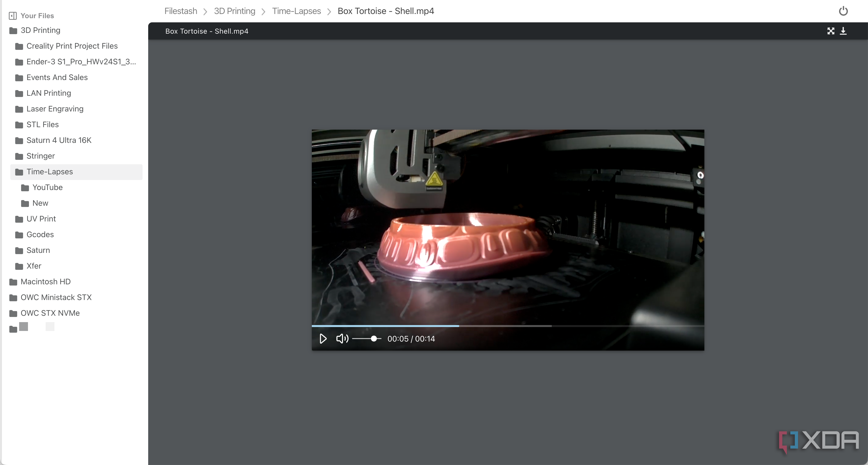Collapse the sidebar using Your Files icon

pyautogui.click(x=13, y=16)
